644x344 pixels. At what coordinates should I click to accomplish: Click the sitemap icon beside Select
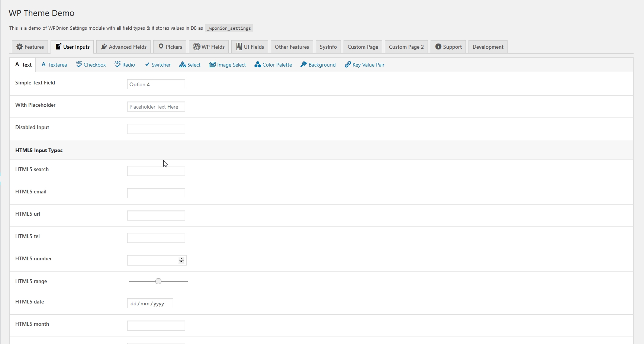pyautogui.click(x=183, y=65)
